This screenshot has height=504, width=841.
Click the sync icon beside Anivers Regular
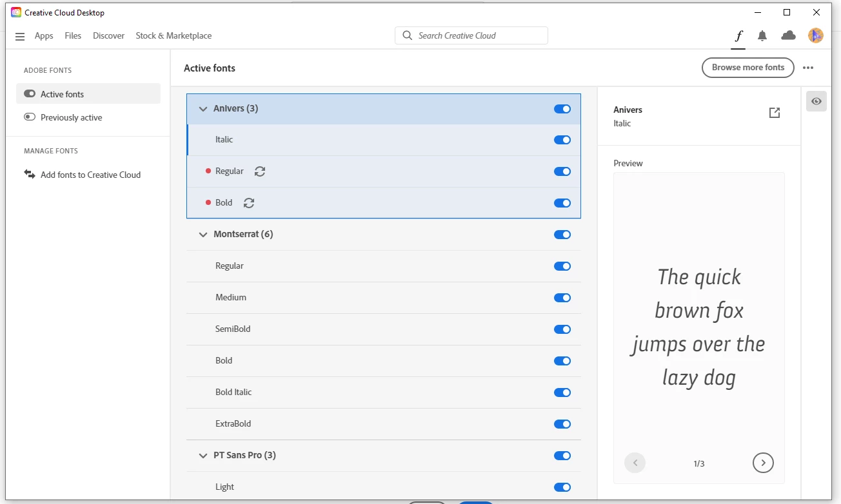click(260, 171)
